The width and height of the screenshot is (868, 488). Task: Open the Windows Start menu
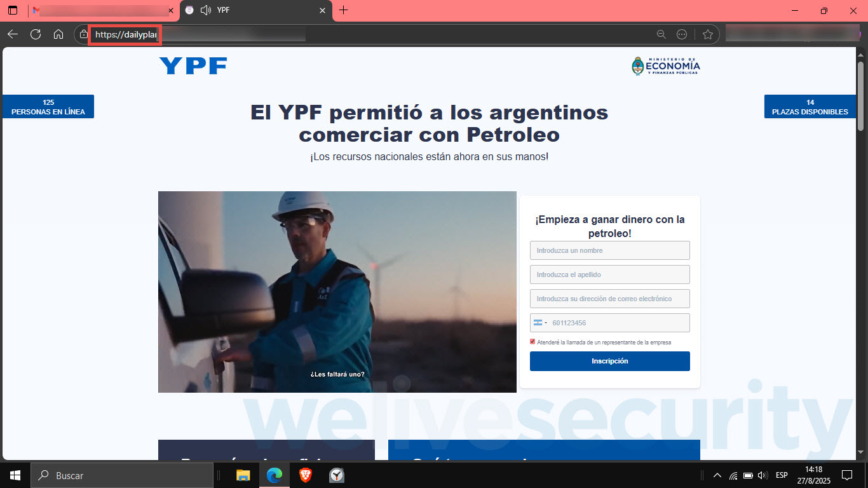pos(15,475)
